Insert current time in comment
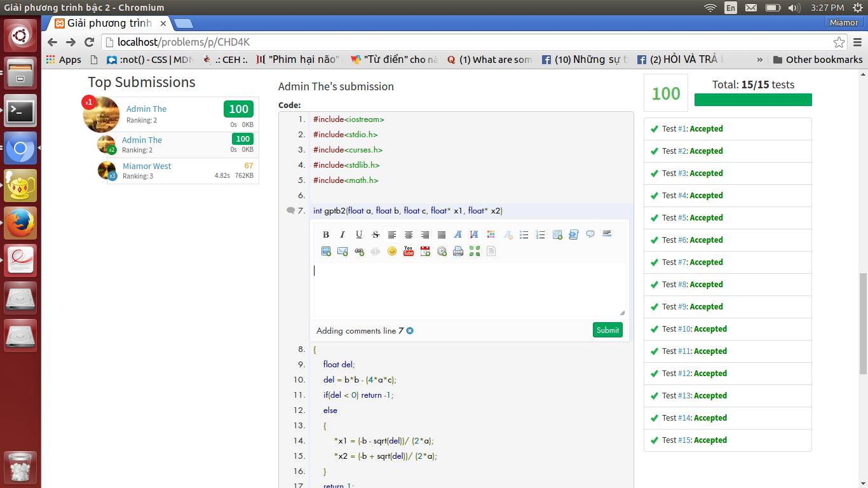The width and height of the screenshot is (868, 488). pos(442,252)
